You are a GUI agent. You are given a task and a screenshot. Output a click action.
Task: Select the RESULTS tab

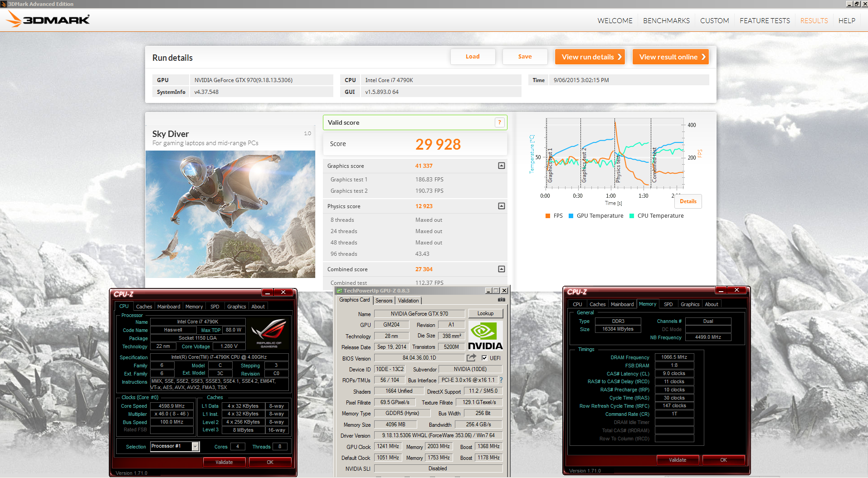[814, 21]
